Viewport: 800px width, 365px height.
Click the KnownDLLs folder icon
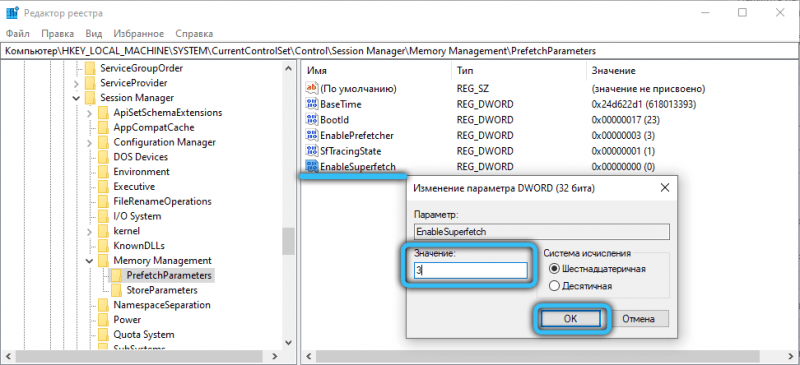(x=104, y=246)
